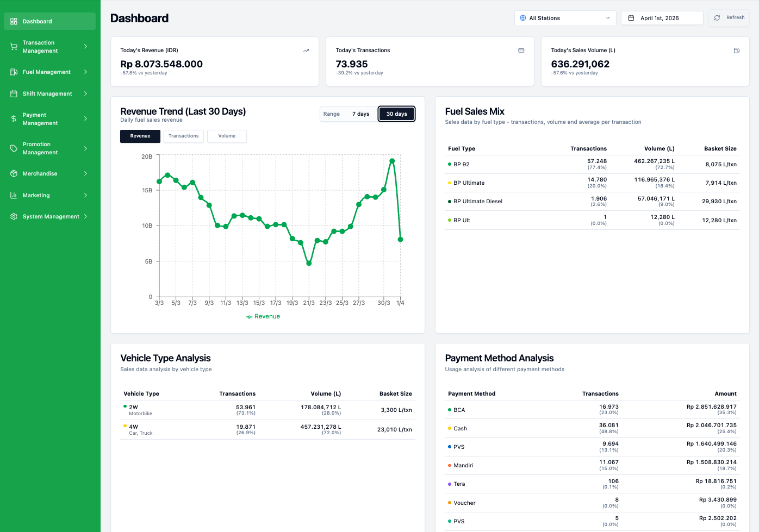The width and height of the screenshot is (759, 532).
Task: Click the 73.935 transactions value
Action: pyautogui.click(x=352, y=64)
